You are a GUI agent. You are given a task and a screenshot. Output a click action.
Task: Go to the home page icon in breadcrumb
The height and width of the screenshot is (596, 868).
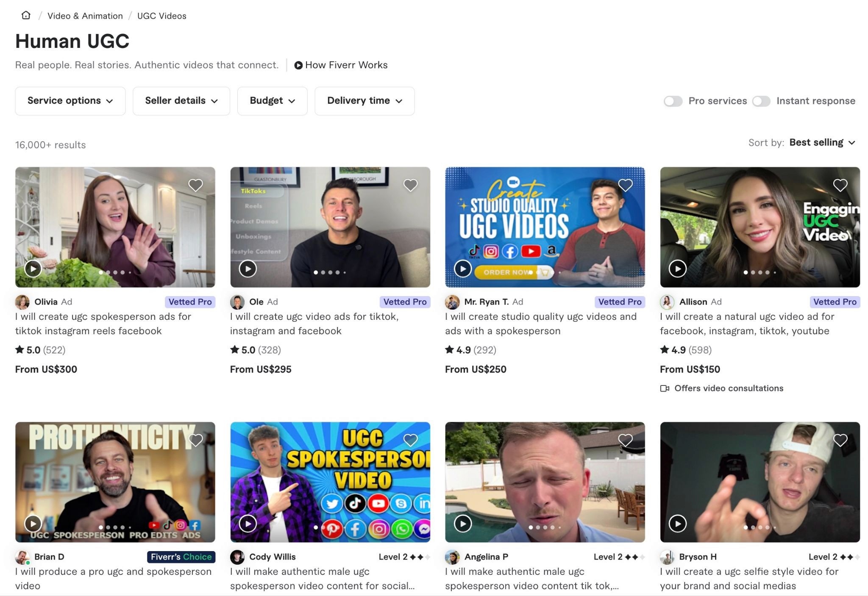pos(26,16)
